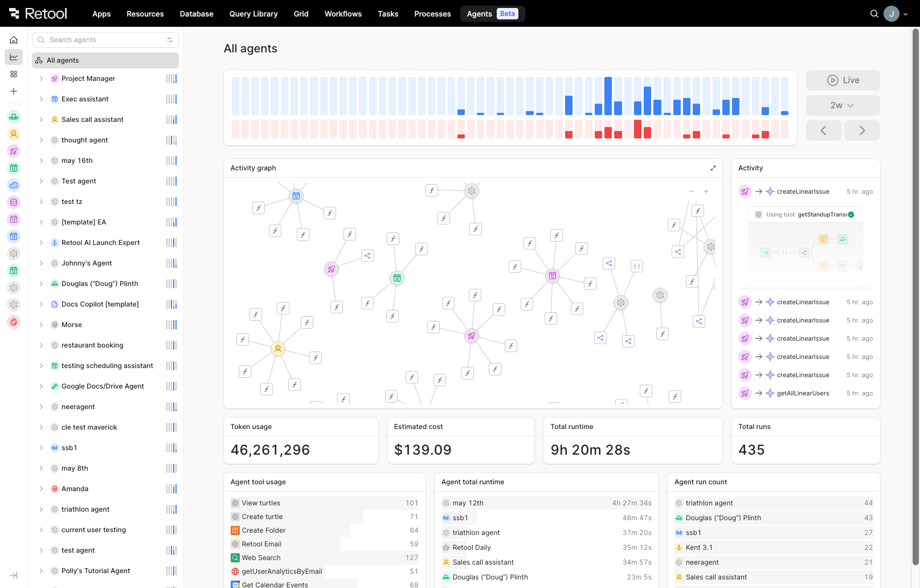Click the teal calendar node in activity graph
920x588 pixels.
[x=397, y=278]
